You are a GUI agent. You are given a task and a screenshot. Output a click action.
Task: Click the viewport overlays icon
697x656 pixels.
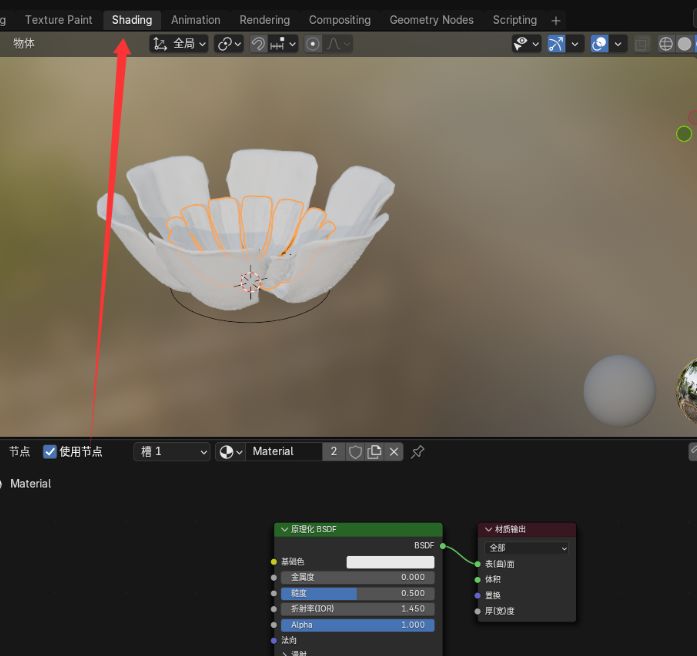(x=599, y=44)
